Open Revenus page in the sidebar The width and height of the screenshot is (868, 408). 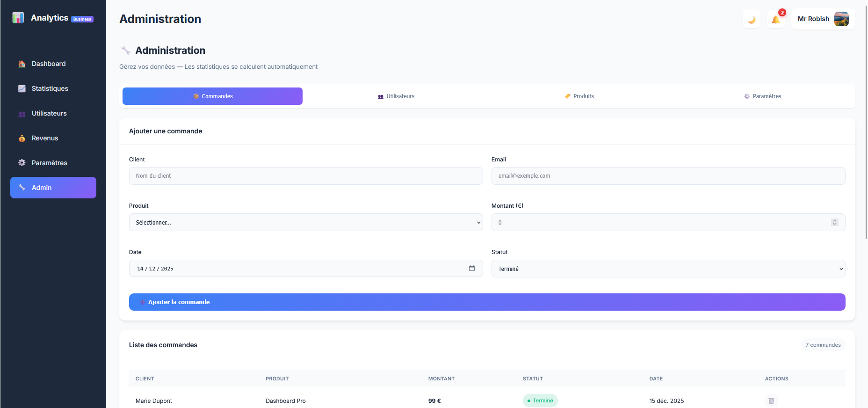pos(45,138)
